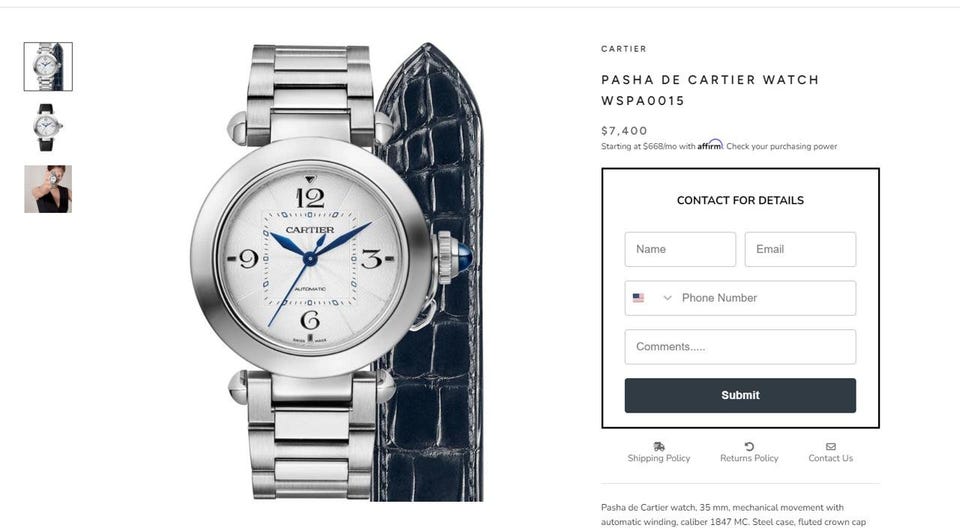Expand the country code dropdown chevron
This screenshot has height=528, width=960.
point(667,298)
